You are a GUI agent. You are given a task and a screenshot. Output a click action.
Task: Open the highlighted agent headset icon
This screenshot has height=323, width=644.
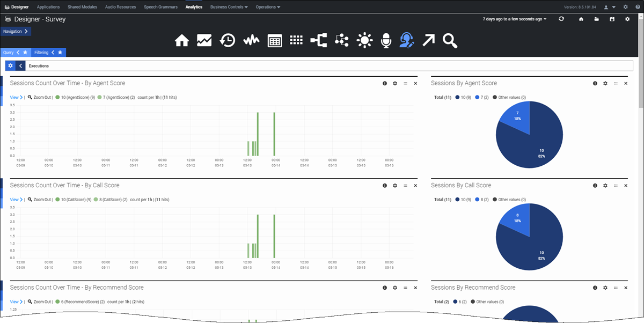(407, 40)
